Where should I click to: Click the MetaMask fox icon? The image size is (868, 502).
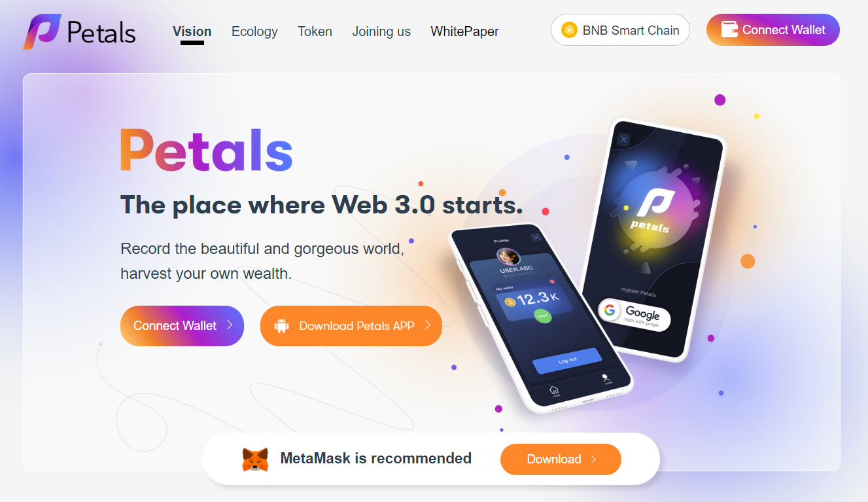(255, 459)
